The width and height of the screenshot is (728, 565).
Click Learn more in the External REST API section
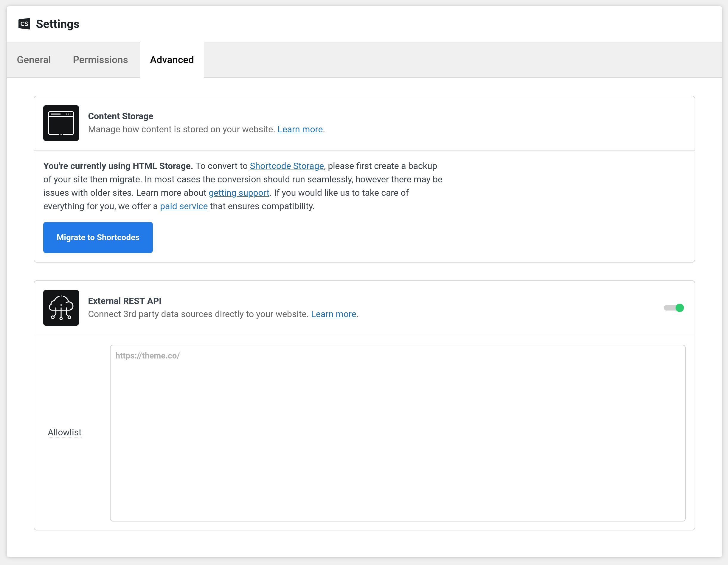(333, 314)
